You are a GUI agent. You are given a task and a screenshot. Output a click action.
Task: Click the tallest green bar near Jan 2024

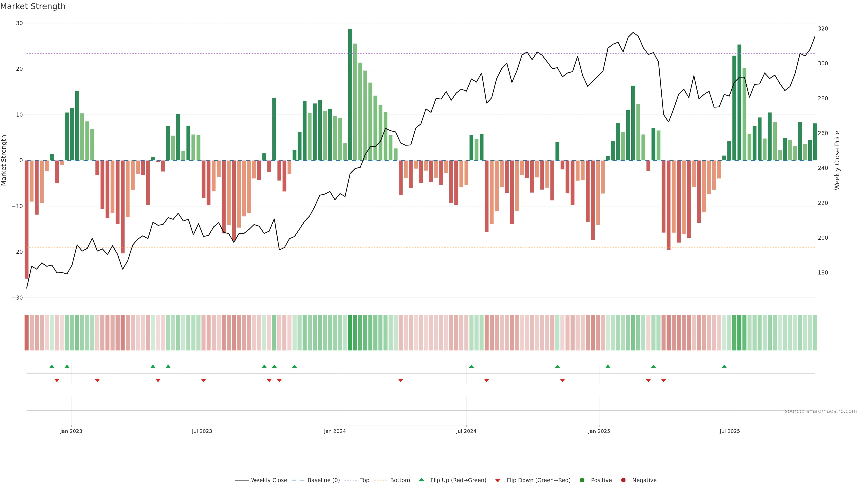tap(350, 94)
